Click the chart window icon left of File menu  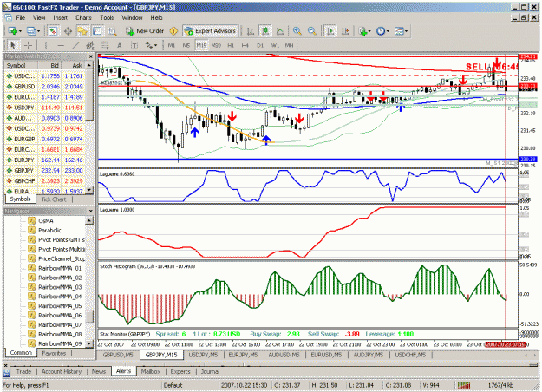tap(8, 17)
